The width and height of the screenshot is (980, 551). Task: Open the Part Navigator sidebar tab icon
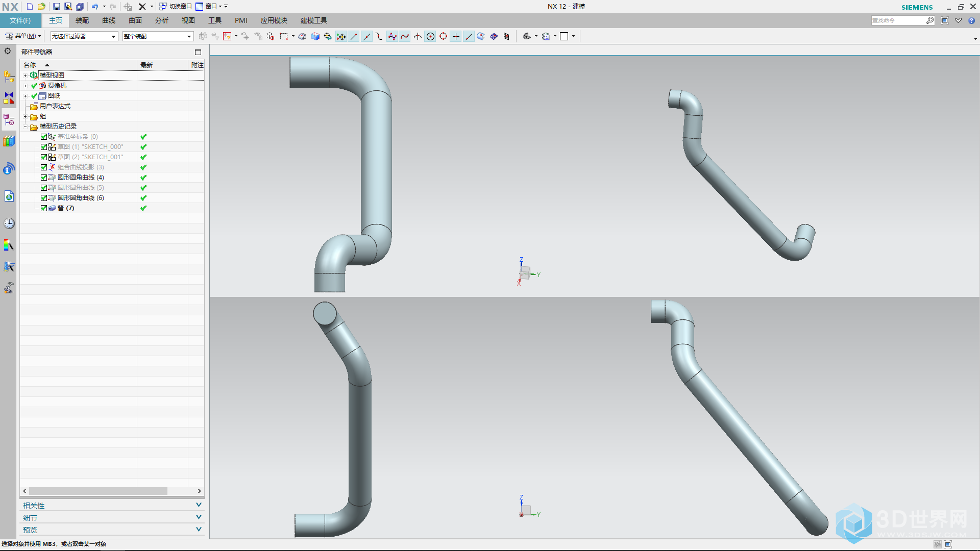coord(9,120)
